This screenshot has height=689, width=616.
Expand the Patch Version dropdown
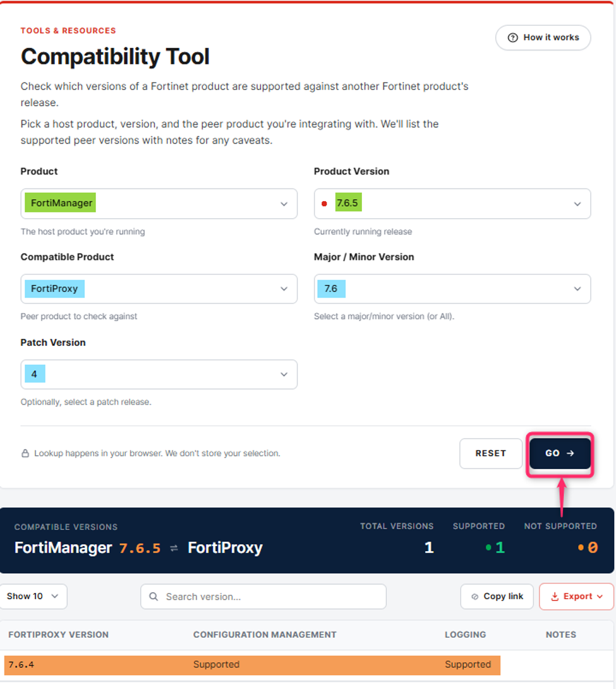[159, 374]
